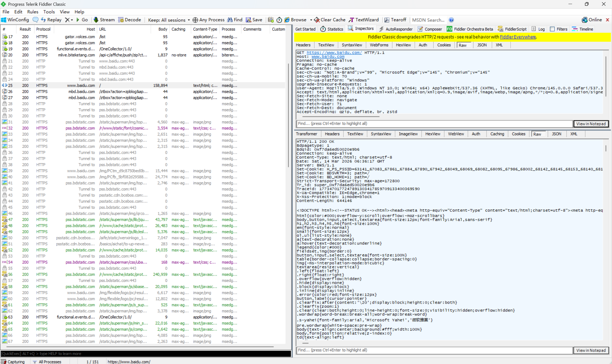612x364 pixels.
Task: Open the Rules menu
Action: point(33,12)
